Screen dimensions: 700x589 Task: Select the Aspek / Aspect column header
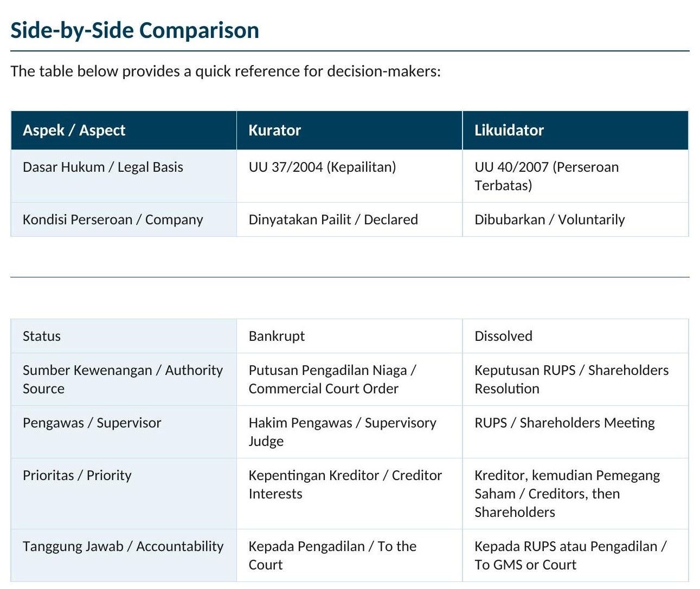(74, 131)
